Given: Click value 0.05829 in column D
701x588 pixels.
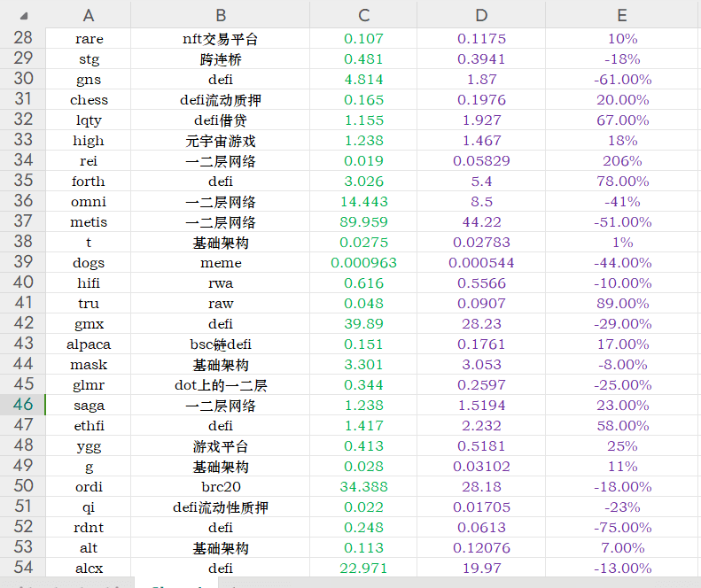Looking at the screenshot, I should click(x=481, y=160).
